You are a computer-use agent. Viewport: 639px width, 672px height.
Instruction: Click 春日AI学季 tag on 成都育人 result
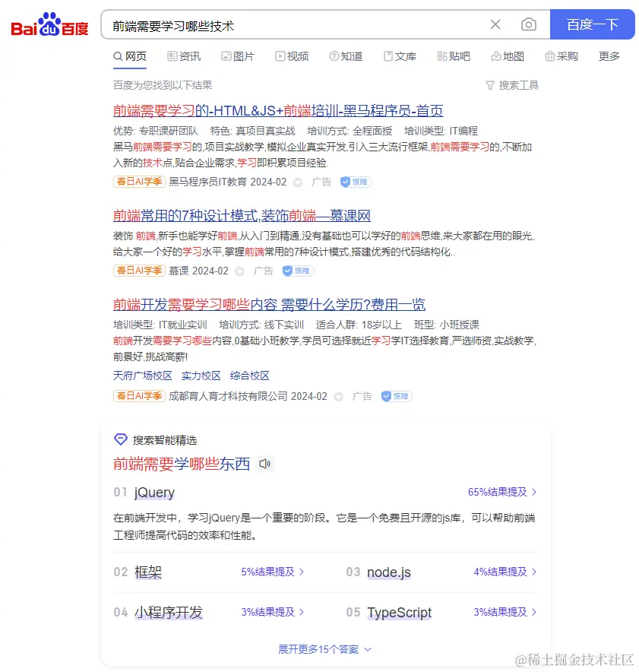click(x=139, y=396)
